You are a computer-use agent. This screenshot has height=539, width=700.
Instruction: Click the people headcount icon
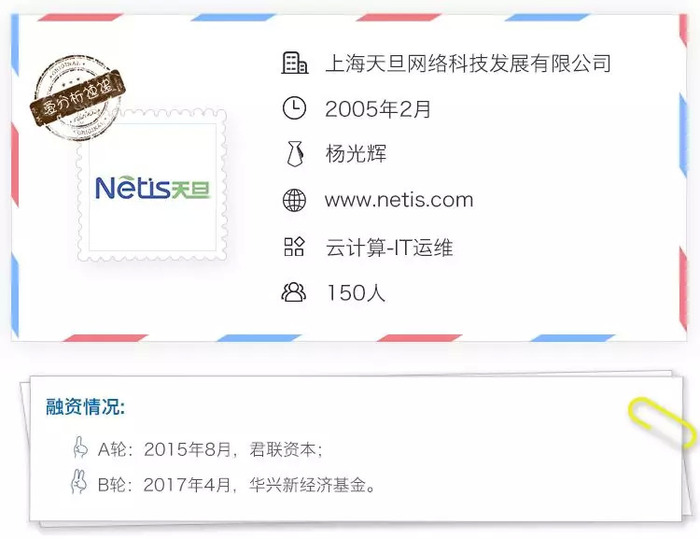(294, 292)
